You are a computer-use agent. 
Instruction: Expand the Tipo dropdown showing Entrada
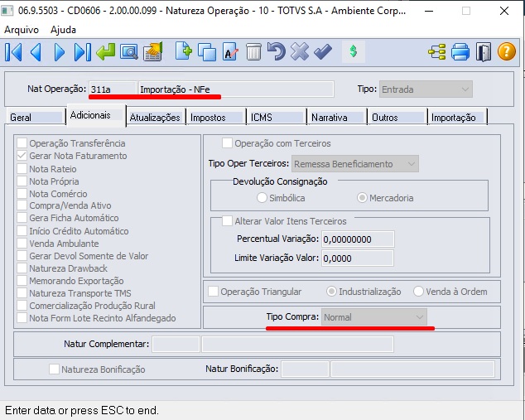pos(426,89)
